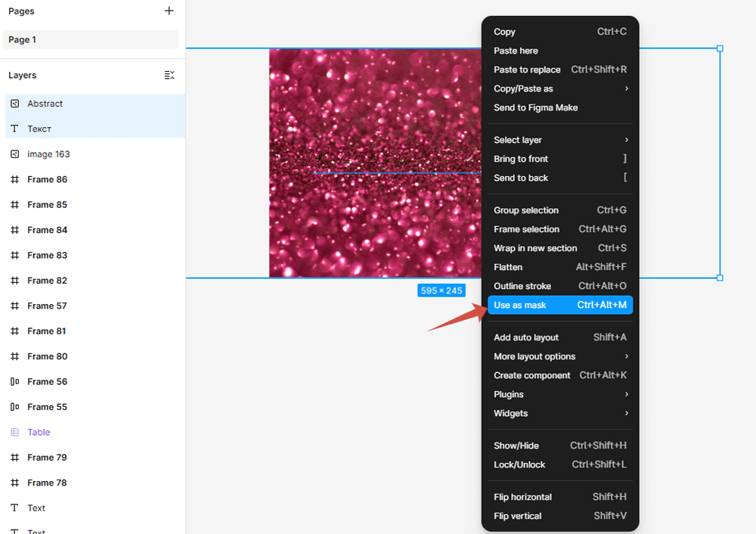
Task: Collapse all layers icon in Layers header
Action: point(169,75)
